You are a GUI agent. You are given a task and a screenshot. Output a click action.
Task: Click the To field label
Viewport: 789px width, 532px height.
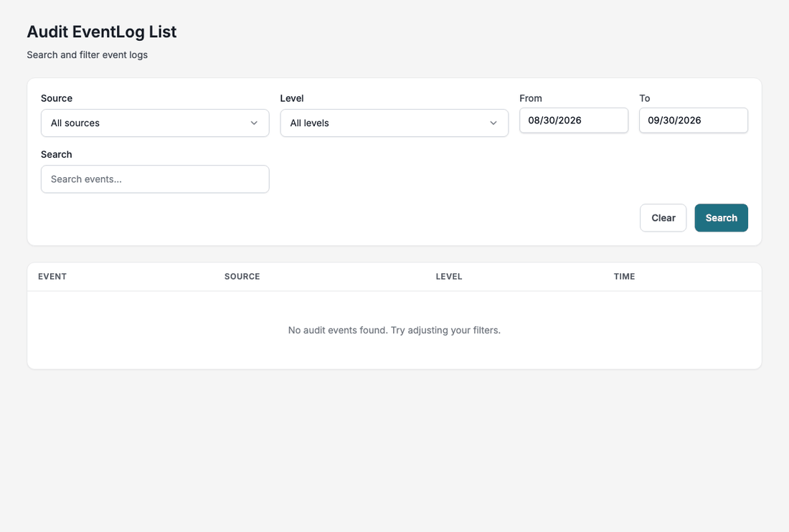coord(645,98)
